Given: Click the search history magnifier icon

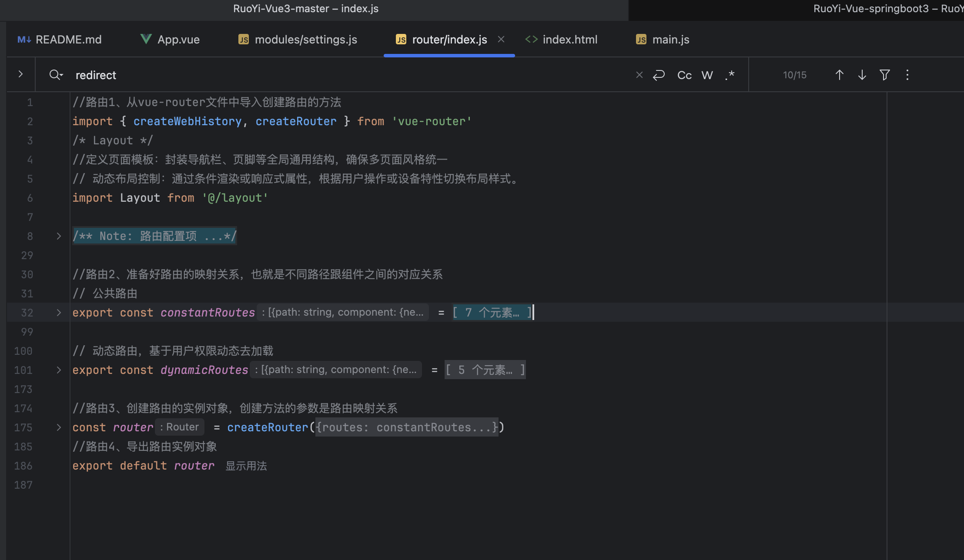Looking at the screenshot, I should (56, 75).
